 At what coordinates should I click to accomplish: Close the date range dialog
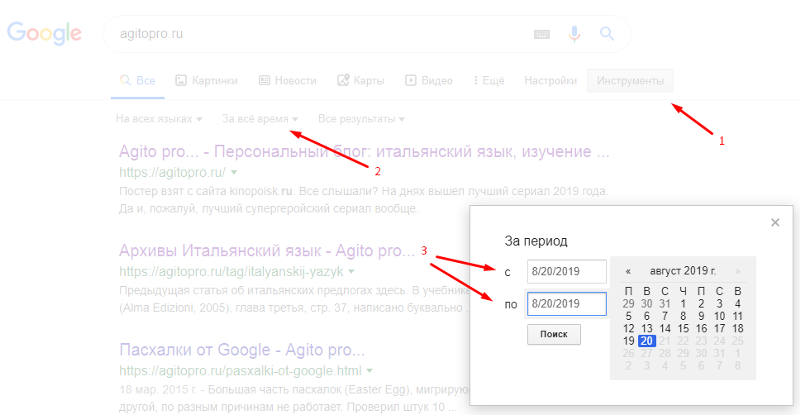pyautogui.click(x=775, y=222)
